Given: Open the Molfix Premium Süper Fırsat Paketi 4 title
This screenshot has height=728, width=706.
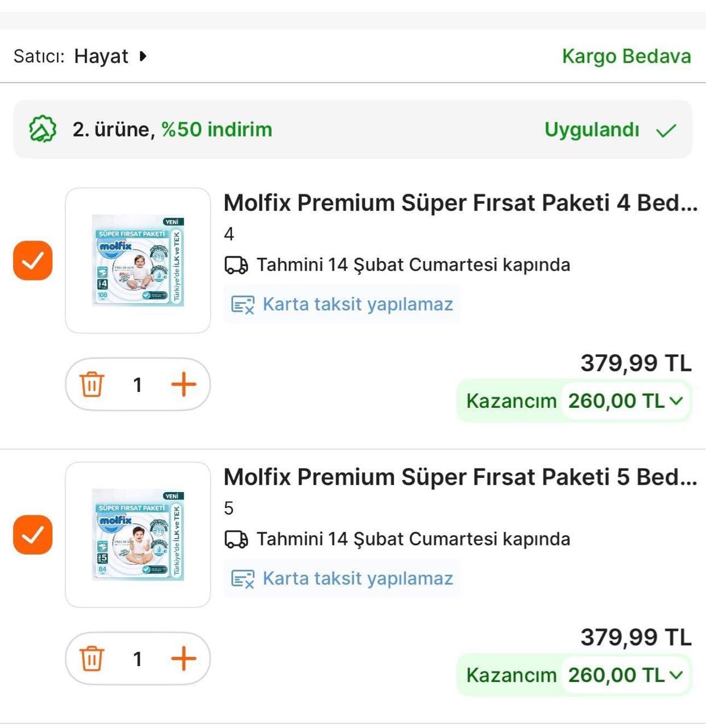Looking at the screenshot, I should [460, 203].
